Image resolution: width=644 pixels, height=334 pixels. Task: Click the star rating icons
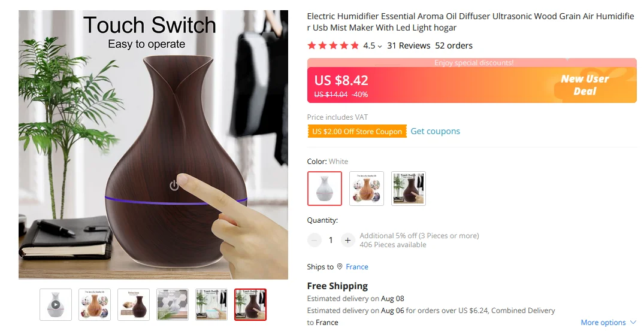point(333,45)
